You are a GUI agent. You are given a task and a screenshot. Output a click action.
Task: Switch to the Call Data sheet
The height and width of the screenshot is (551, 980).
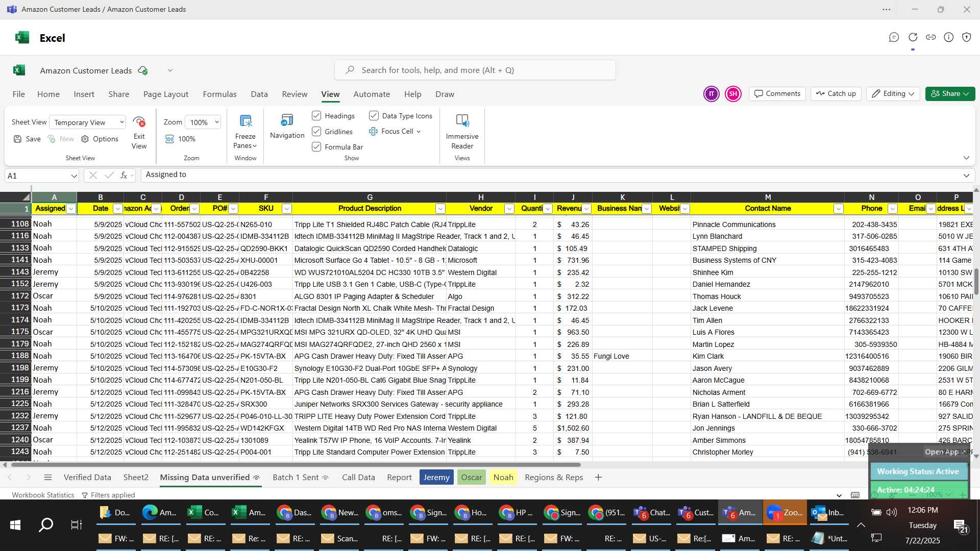point(358,478)
